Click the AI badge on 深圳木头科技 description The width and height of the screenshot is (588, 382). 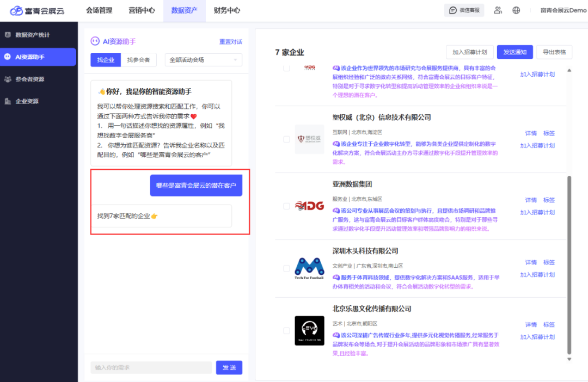tap(336, 278)
